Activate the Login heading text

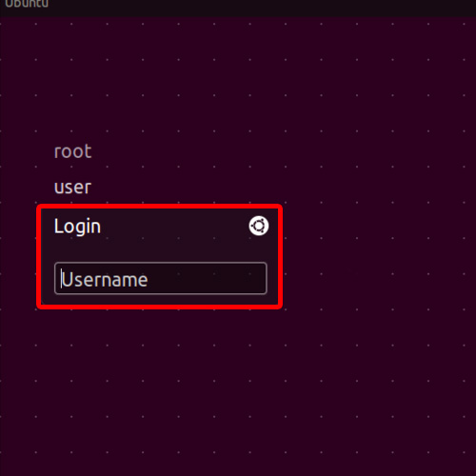pos(77,227)
